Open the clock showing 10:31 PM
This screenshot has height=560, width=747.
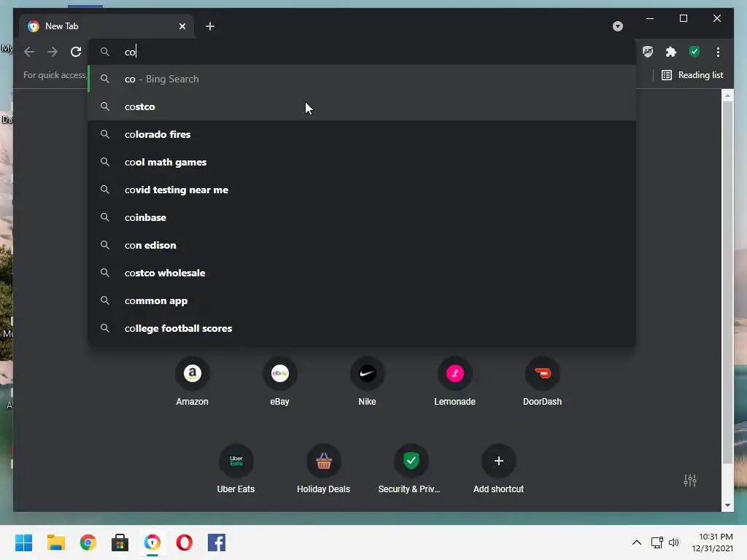click(712, 542)
